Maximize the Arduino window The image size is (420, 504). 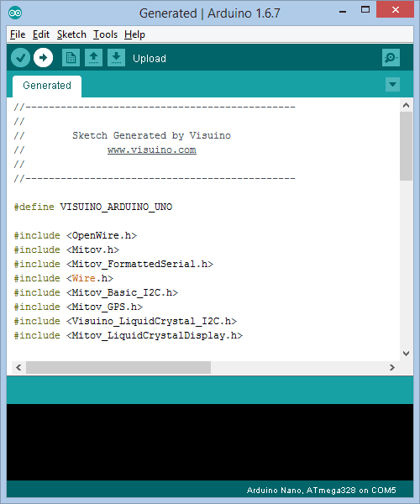click(x=365, y=9)
